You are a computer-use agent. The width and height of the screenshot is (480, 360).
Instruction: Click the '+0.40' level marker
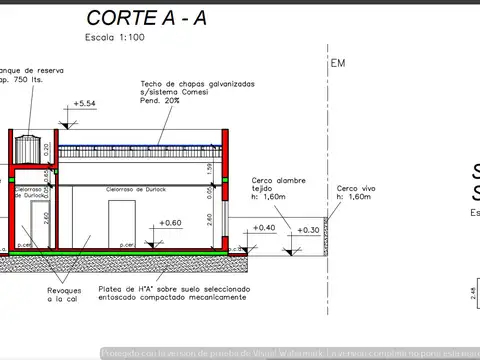coord(264,228)
